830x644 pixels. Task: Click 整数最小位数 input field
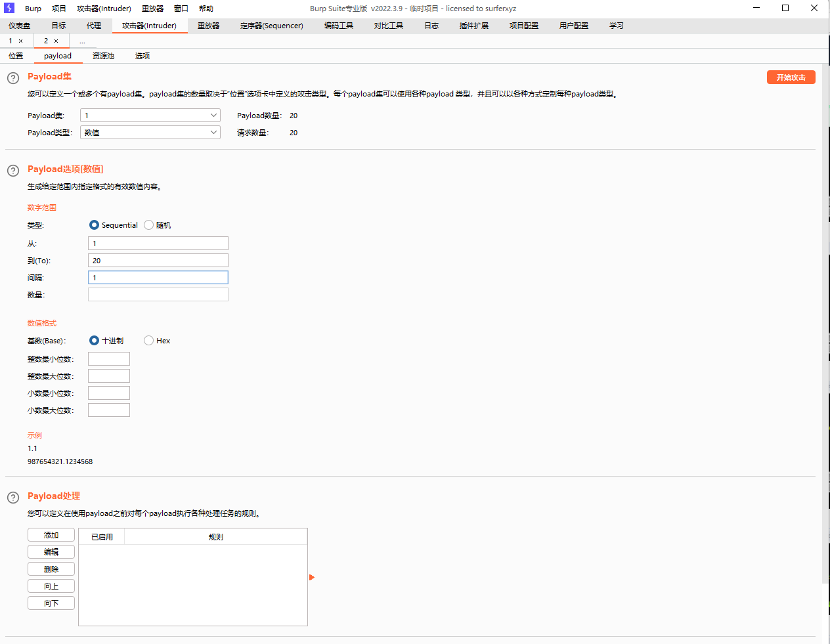pyautogui.click(x=109, y=359)
